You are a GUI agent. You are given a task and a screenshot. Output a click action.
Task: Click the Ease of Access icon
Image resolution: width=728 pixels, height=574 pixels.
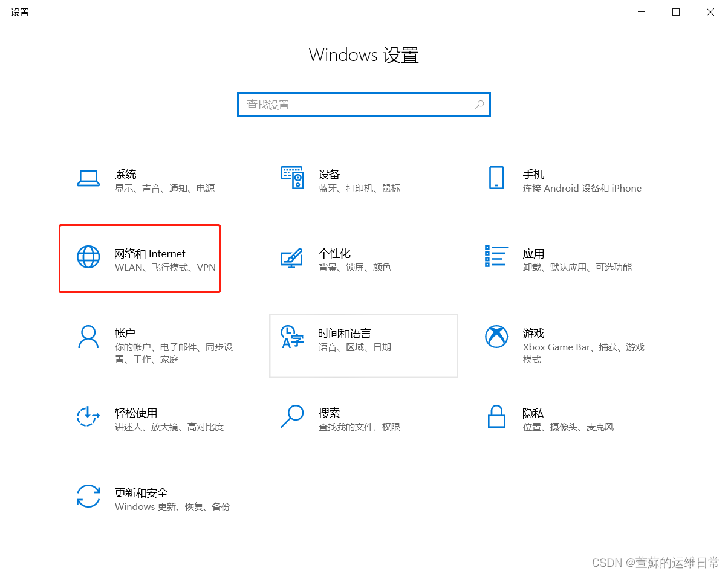pyautogui.click(x=88, y=416)
